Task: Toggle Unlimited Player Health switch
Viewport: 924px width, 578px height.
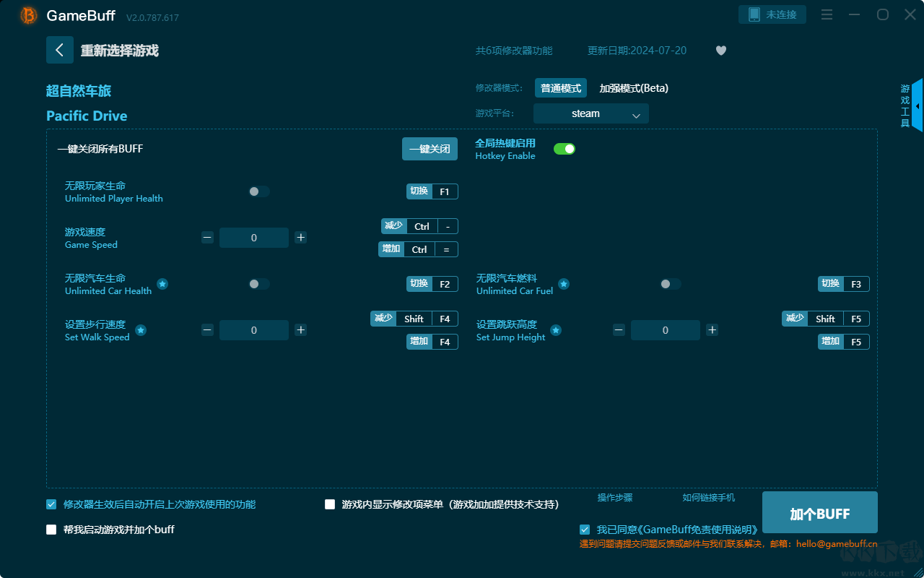Action: tap(259, 191)
